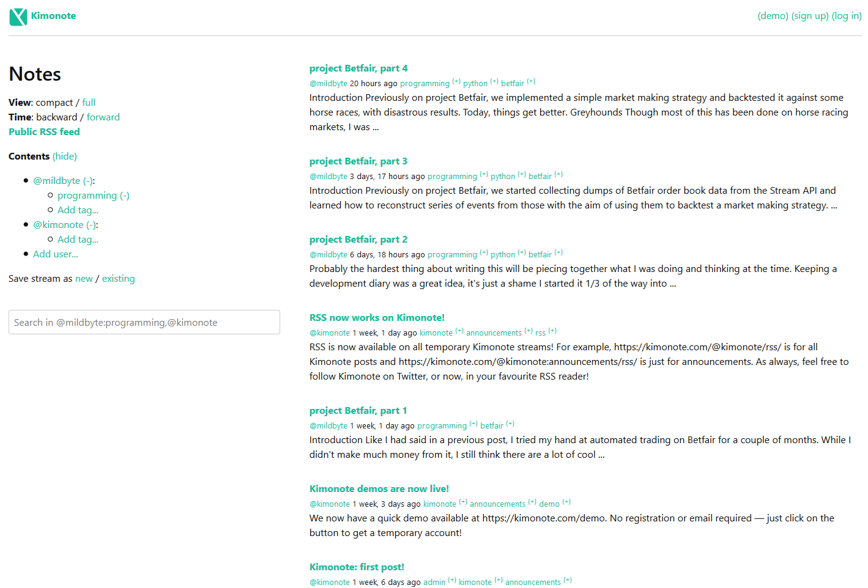Add programming tag (+) on Betfair part 3
This screenshot has height=588, width=868.
[484, 174]
